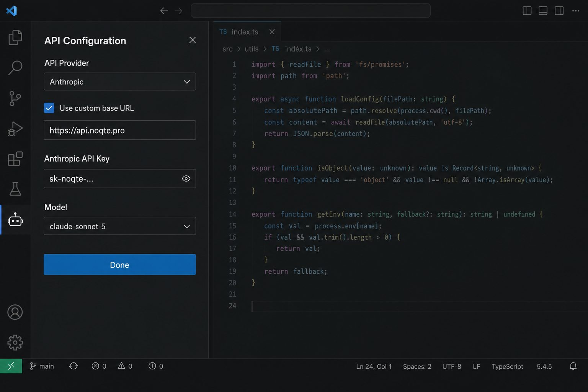Open the Extensions view

pyautogui.click(x=15, y=159)
